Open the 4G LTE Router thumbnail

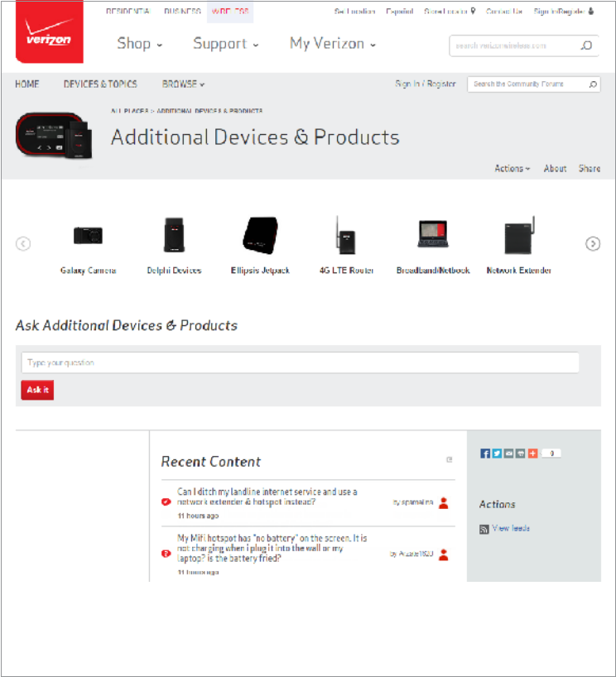pyautogui.click(x=346, y=235)
